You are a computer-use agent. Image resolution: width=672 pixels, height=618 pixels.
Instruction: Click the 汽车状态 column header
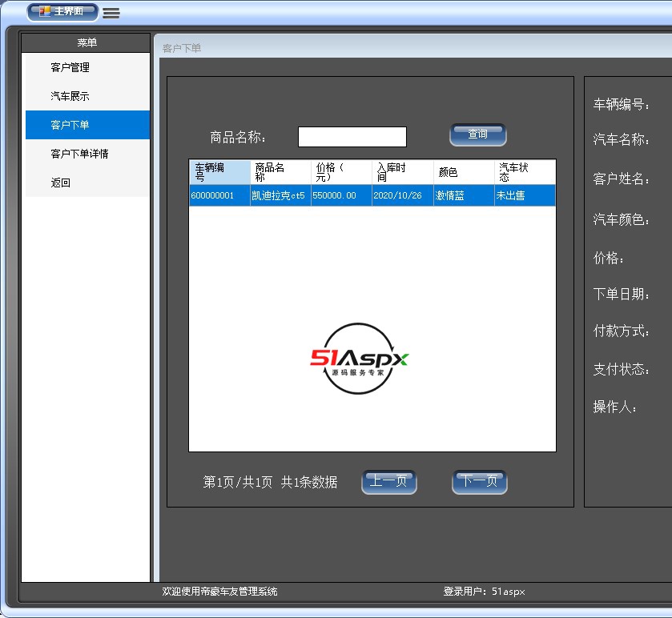525,172
